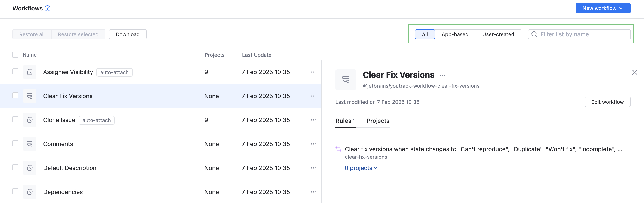Click the workflow icon beside Assignee Visibility

[30, 72]
